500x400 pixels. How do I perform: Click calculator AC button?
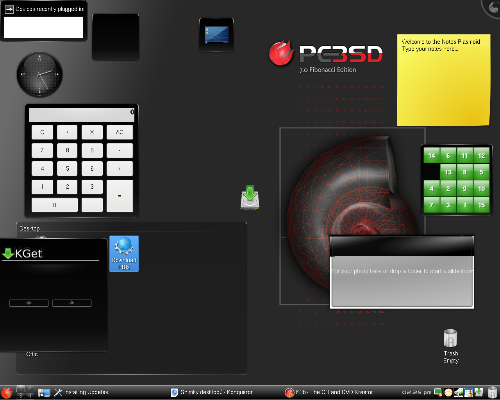120,132
